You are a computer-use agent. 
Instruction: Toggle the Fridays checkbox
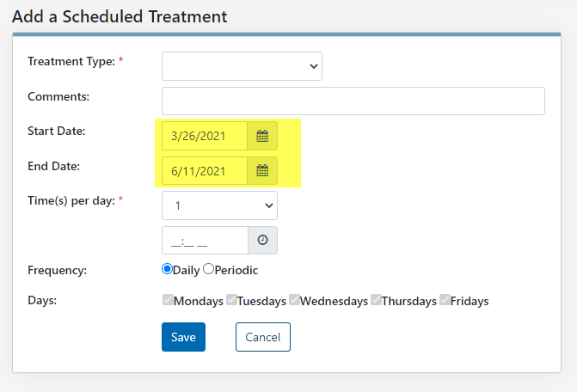(445, 300)
